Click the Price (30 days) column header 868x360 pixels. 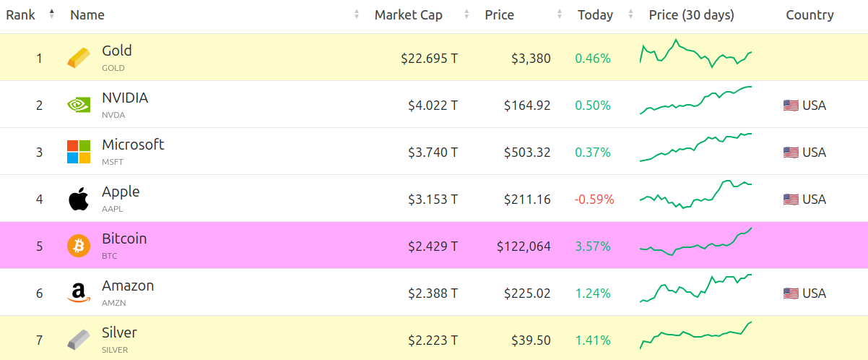coord(691,15)
